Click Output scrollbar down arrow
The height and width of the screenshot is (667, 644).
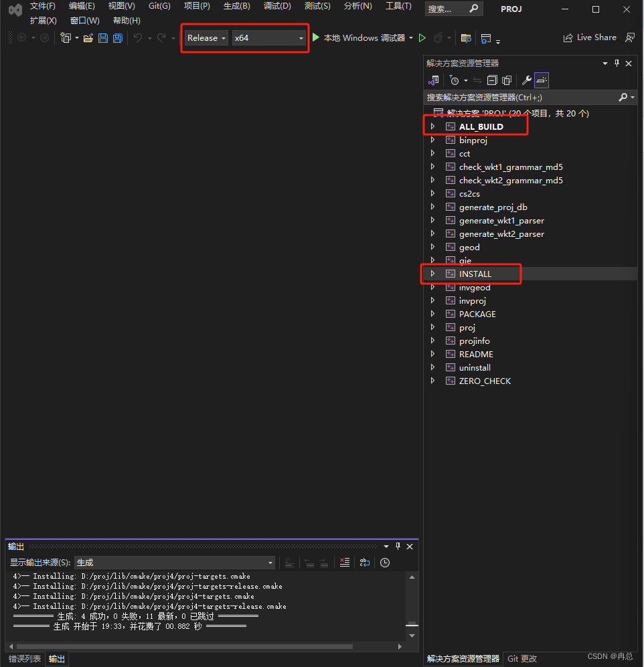tap(412, 636)
